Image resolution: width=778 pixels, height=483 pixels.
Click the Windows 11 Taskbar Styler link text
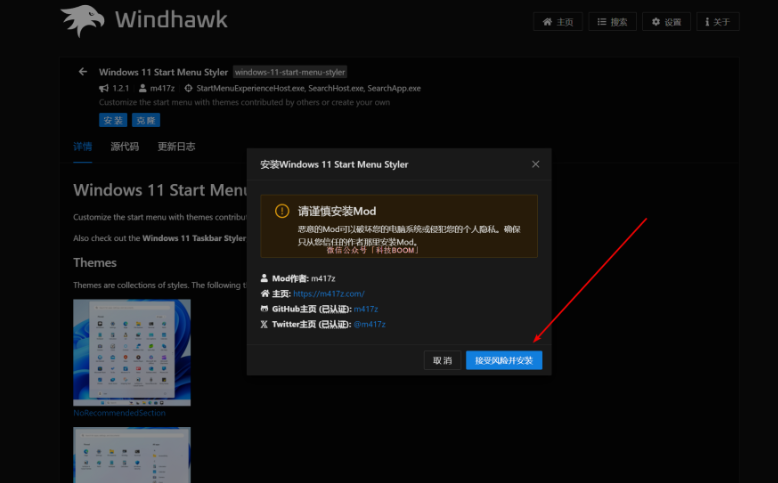[194, 238]
